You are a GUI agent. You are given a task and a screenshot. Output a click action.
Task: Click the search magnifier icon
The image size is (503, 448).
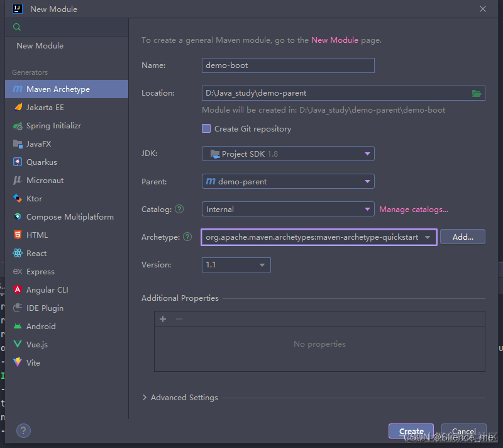pos(17,27)
